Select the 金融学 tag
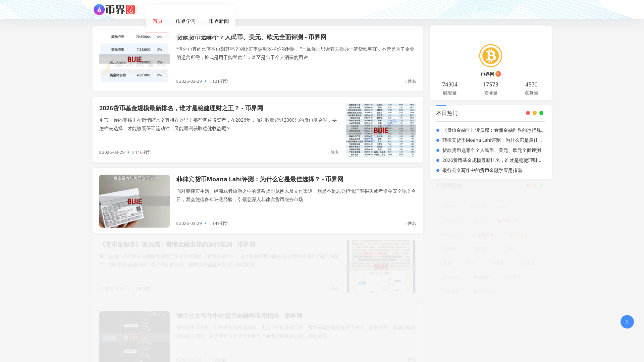Image resolution: width=644 pixels, height=362 pixels. [449, 206]
